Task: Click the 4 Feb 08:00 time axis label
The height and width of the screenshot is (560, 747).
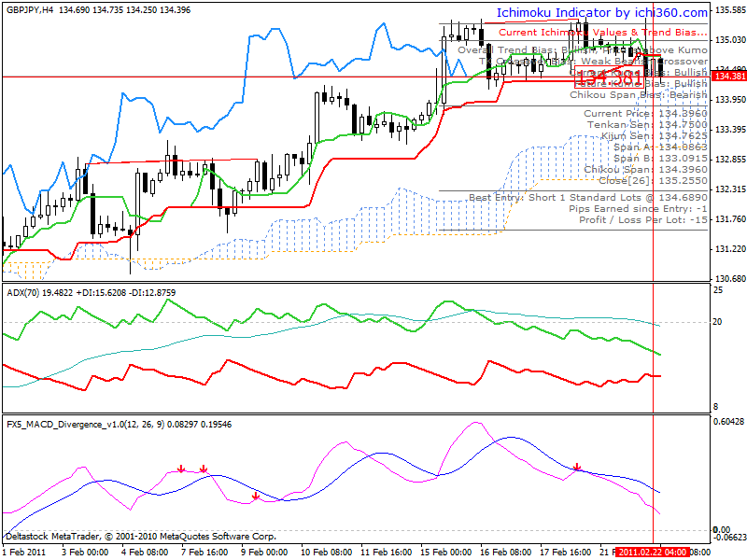Action: (x=145, y=553)
